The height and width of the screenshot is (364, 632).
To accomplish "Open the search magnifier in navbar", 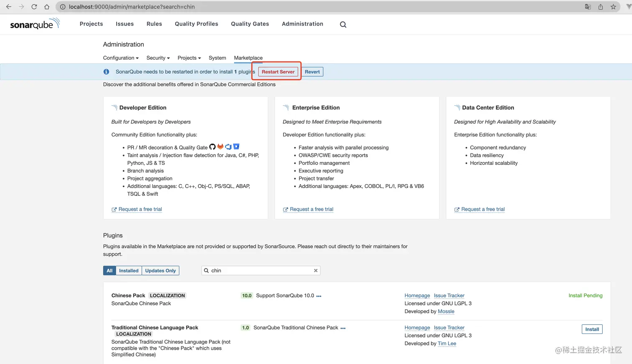I will pyautogui.click(x=343, y=25).
